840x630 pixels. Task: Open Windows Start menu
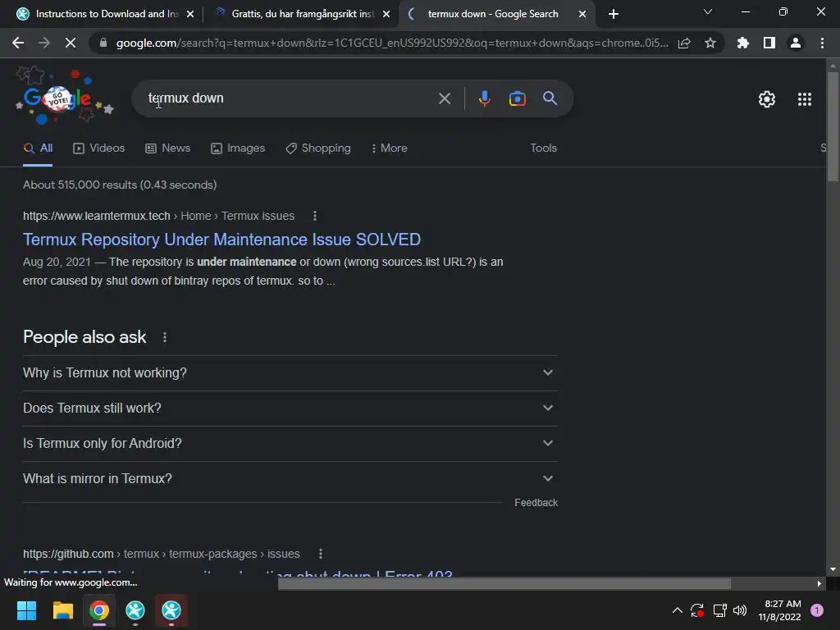(x=26, y=610)
